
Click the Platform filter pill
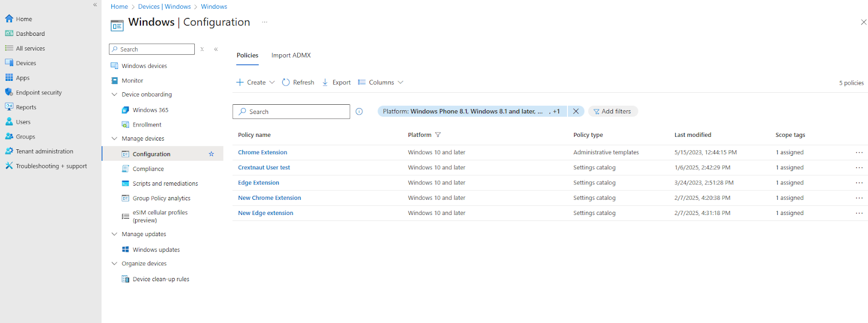point(472,111)
